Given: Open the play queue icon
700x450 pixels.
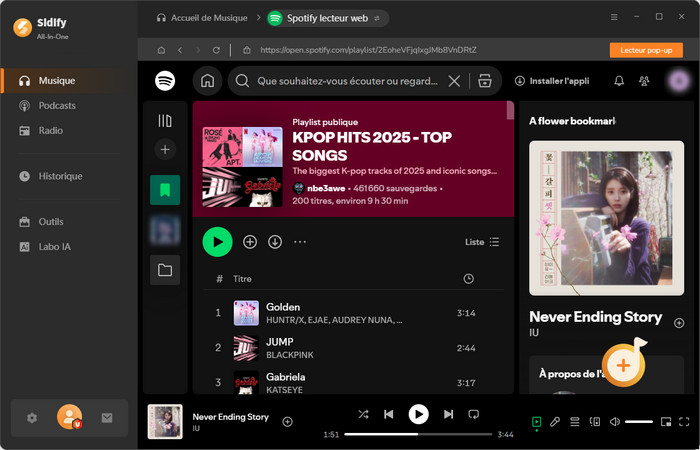Looking at the screenshot, I should [575, 422].
